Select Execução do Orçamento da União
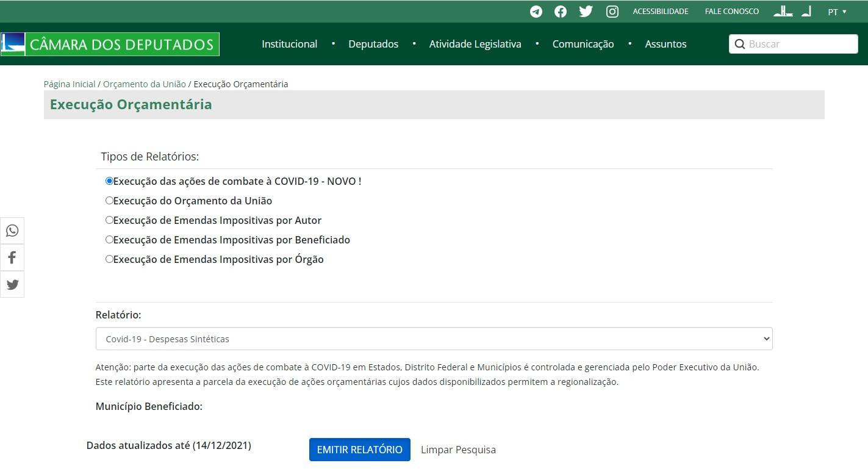 109,201
